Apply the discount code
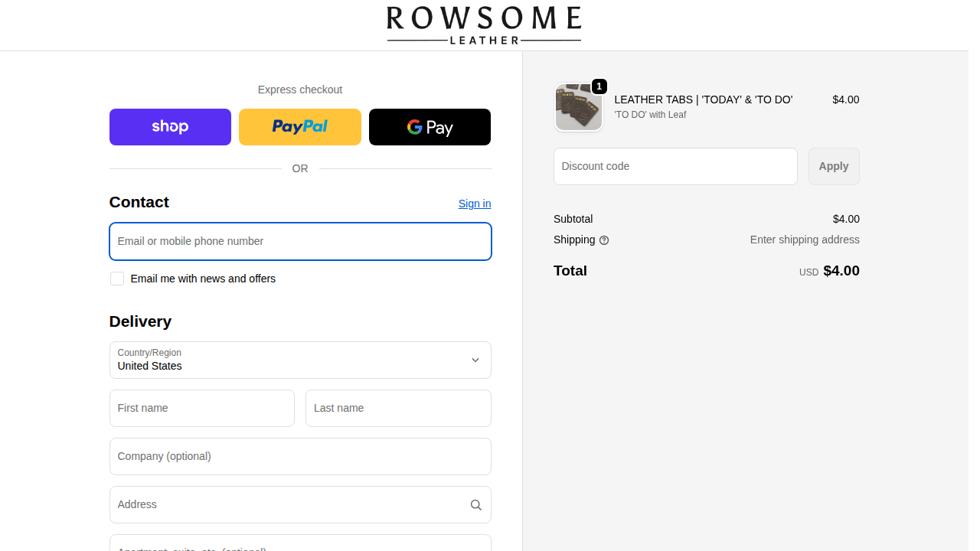Screen dimensions: 980x551 [x=834, y=166]
